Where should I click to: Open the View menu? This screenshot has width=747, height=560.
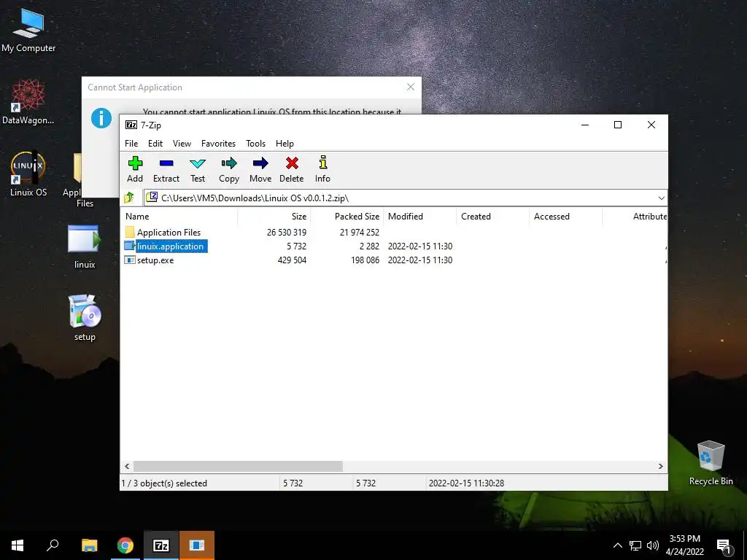click(182, 144)
